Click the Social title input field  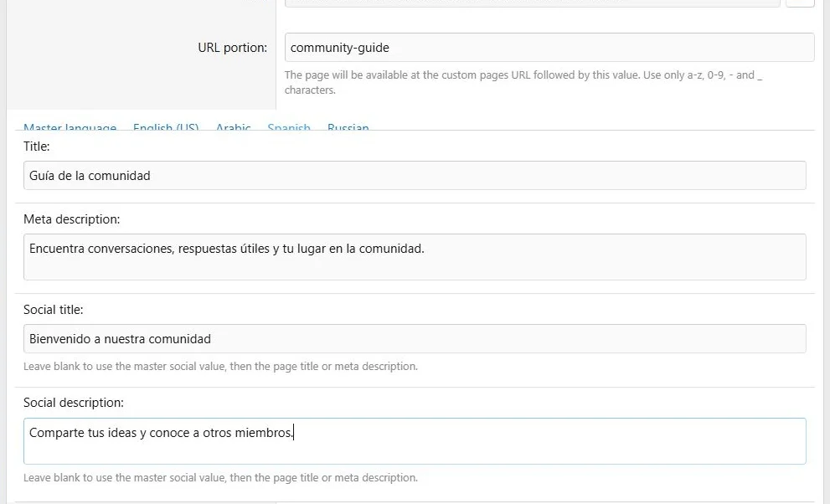pos(415,339)
